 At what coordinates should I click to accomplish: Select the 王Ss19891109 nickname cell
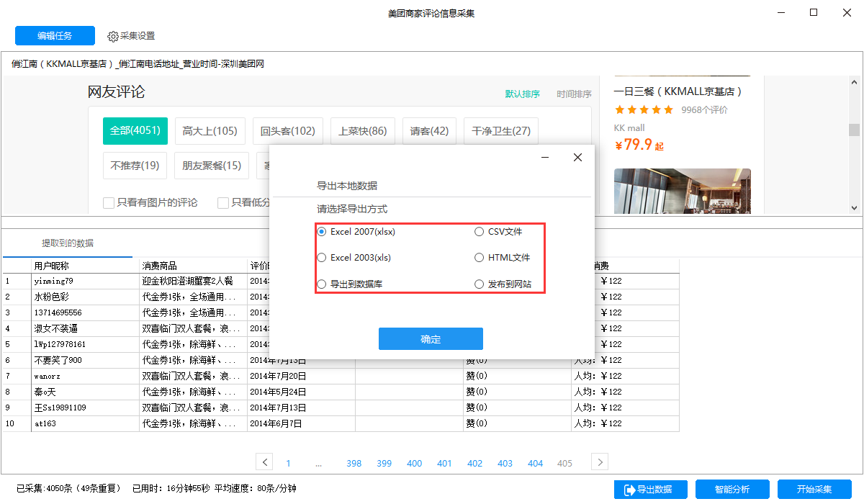click(86, 408)
